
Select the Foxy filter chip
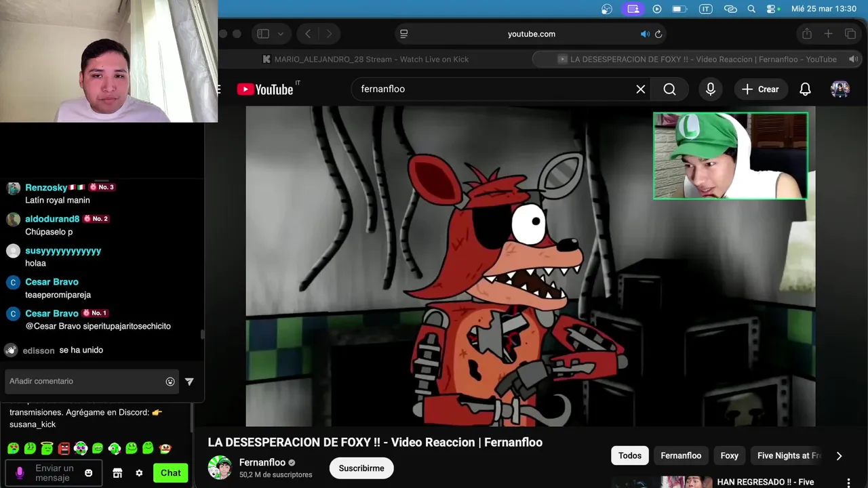(x=729, y=455)
